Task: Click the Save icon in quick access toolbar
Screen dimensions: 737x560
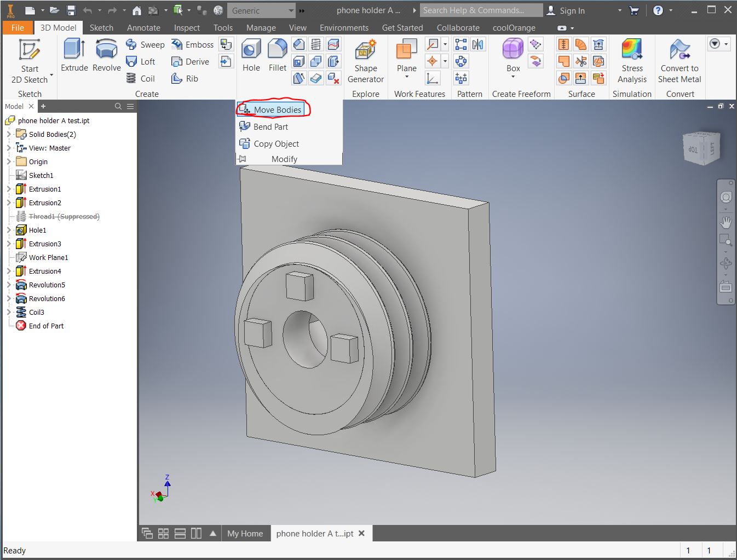Action: click(x=71, y=10)
